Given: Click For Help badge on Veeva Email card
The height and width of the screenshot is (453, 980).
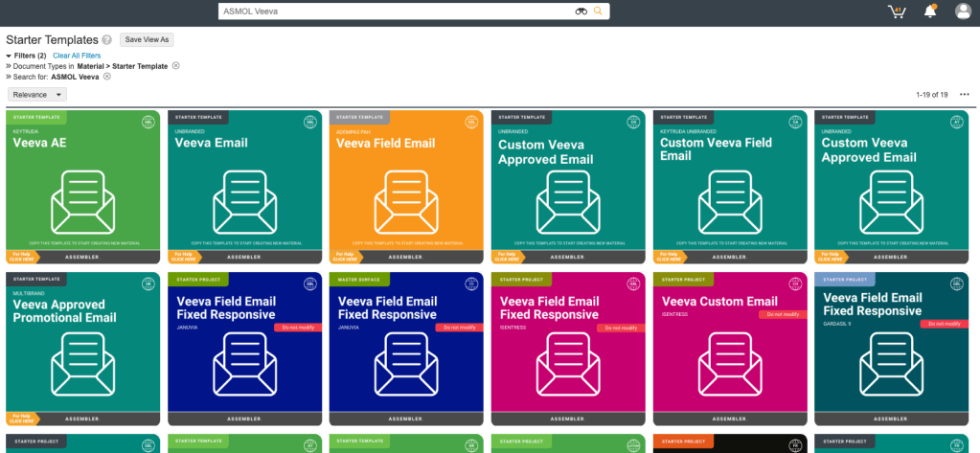Looking at the screenshot, I should [x=184, y=257].
